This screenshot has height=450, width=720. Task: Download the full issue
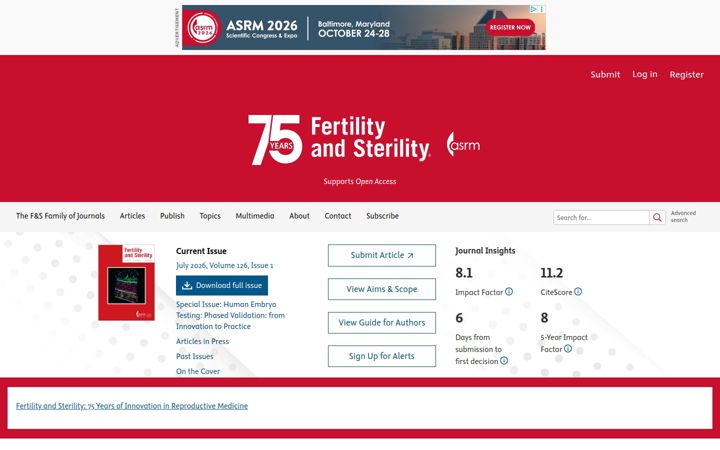point(222,285)
